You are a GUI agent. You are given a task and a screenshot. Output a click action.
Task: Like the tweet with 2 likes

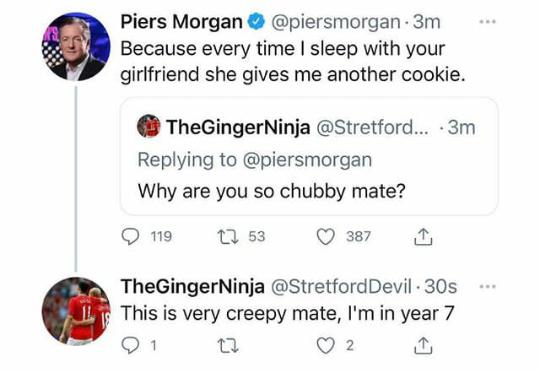(325, 345)
